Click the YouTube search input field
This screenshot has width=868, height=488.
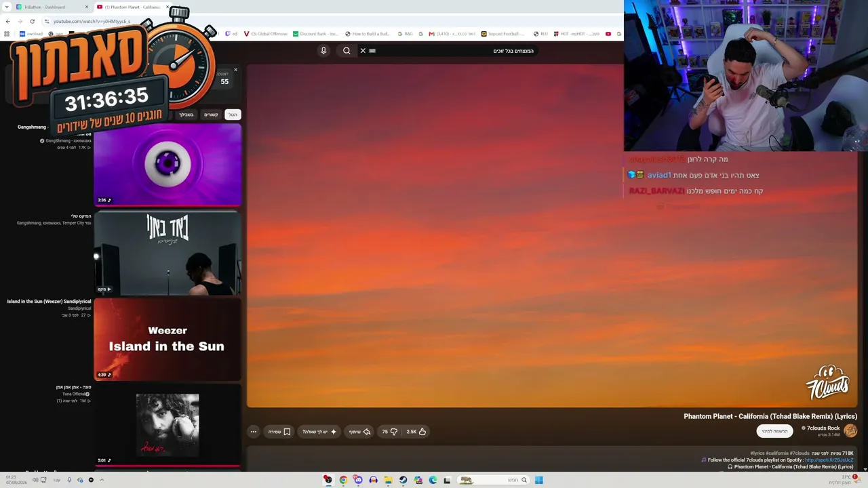click(x=448, y=51)
